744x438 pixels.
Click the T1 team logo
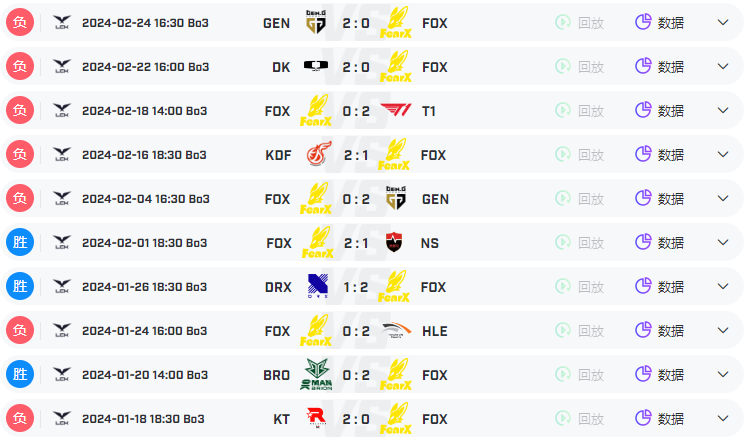(396, 110)
